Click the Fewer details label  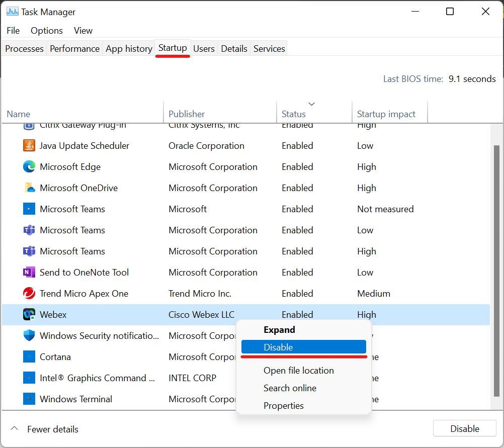(53, 429)
